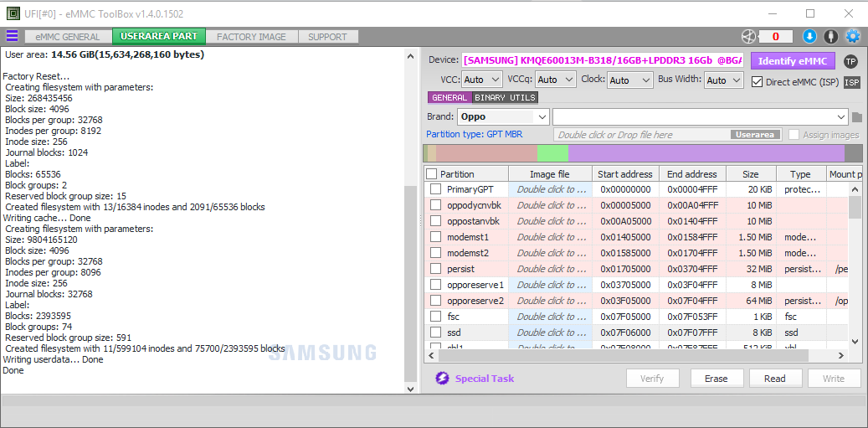Click the Read button

click(x=775, y=379)
